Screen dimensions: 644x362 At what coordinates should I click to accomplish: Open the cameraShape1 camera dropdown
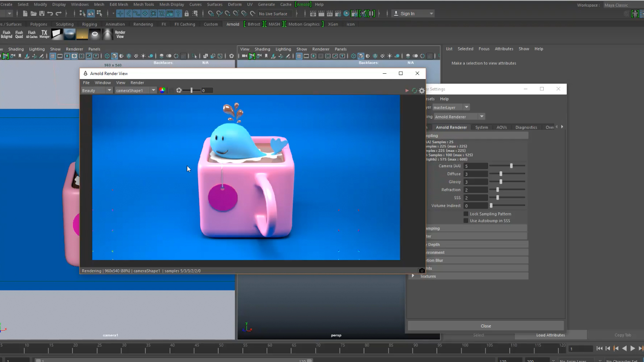(136, 90)
